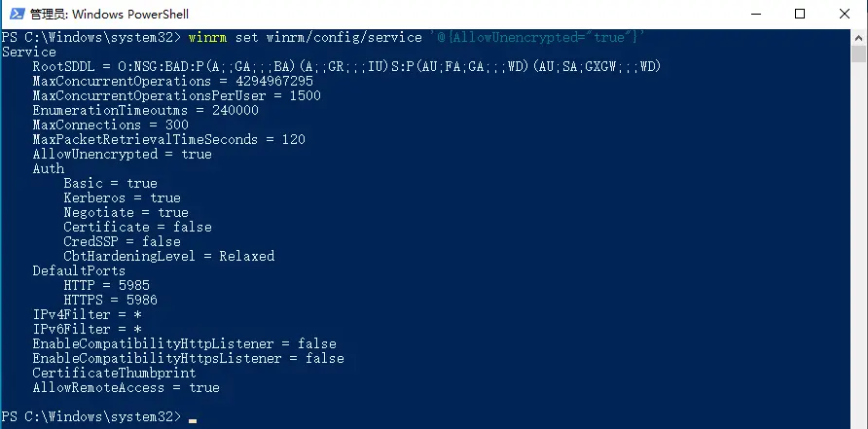Viewport: 868px width, 429px height.
Task: Click the AllowUnencrypted = true output line
Action: 122,154
